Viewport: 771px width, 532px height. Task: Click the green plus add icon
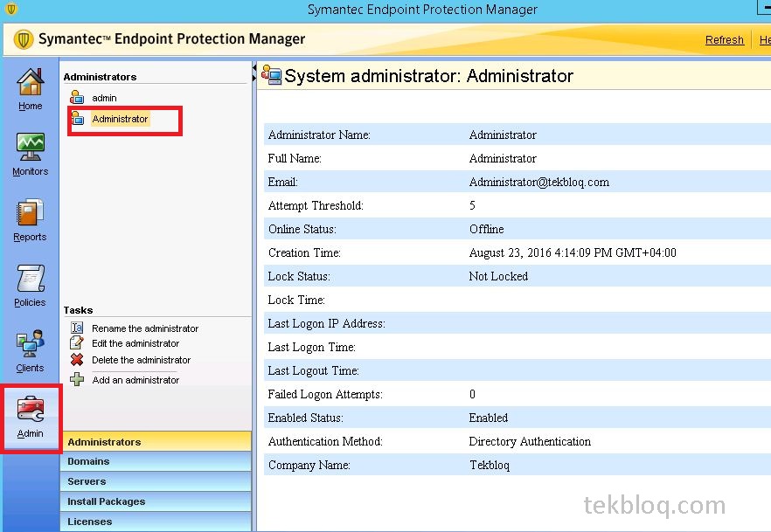coord(77,379)
